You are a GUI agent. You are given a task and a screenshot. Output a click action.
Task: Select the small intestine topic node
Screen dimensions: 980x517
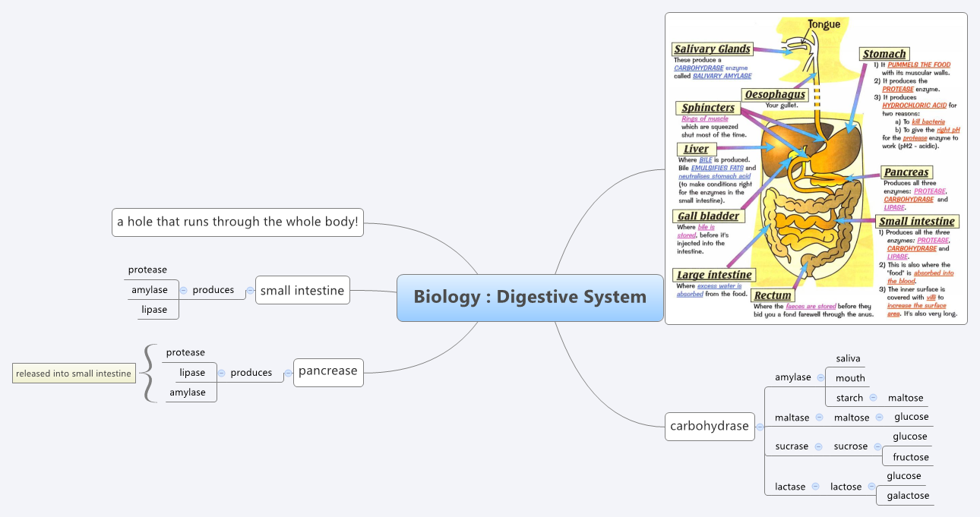click(x=302, y=290)
